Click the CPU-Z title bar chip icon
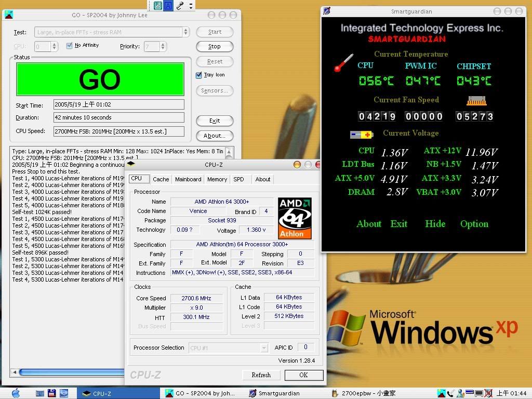The image size is (532, 399). coord(131,164)
